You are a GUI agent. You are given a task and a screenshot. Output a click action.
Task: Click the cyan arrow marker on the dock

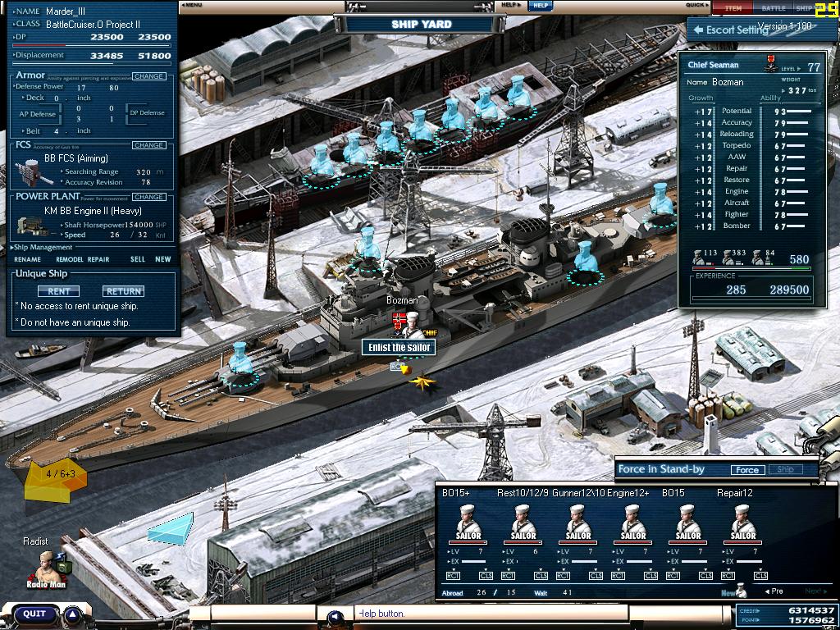coord(171,531)
